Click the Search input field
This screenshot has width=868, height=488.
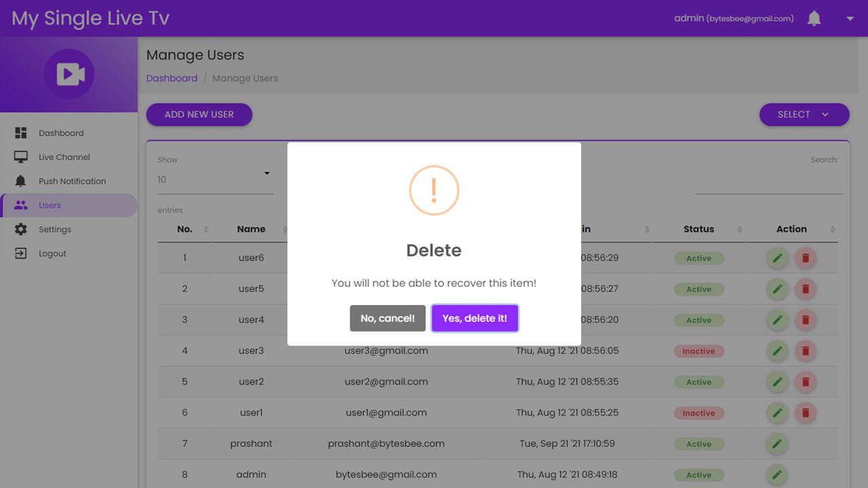click(x=768, y=183)
